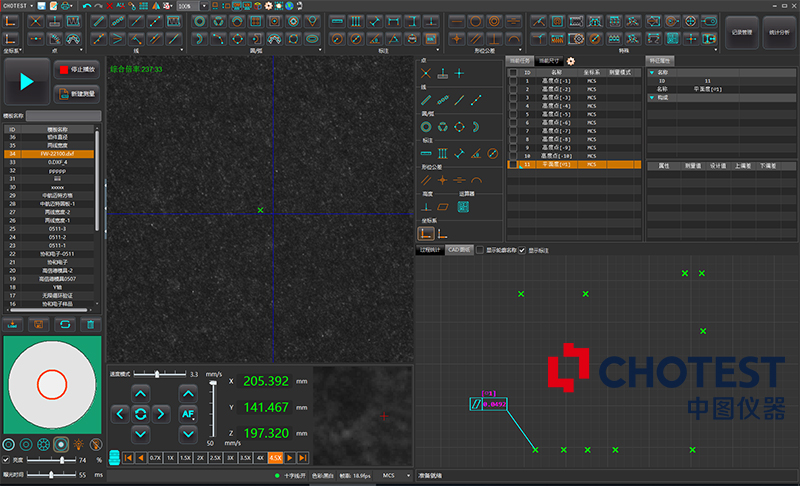Click the large play button
Image resolution: width=800 pixels, height=486 pixels.
(28, 81)
